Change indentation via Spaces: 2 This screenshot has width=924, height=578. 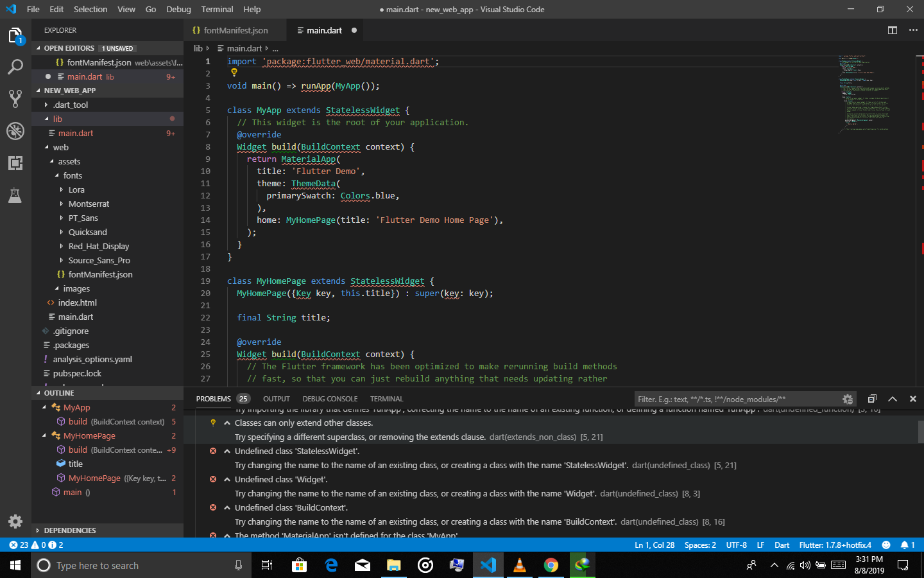700,545
